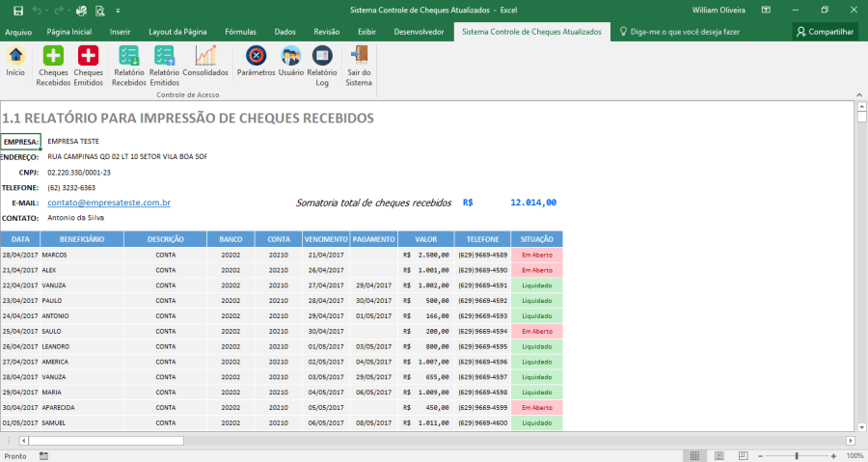Click the quick print icon in title bar
The image size is (868, 462).
point(81,10)
